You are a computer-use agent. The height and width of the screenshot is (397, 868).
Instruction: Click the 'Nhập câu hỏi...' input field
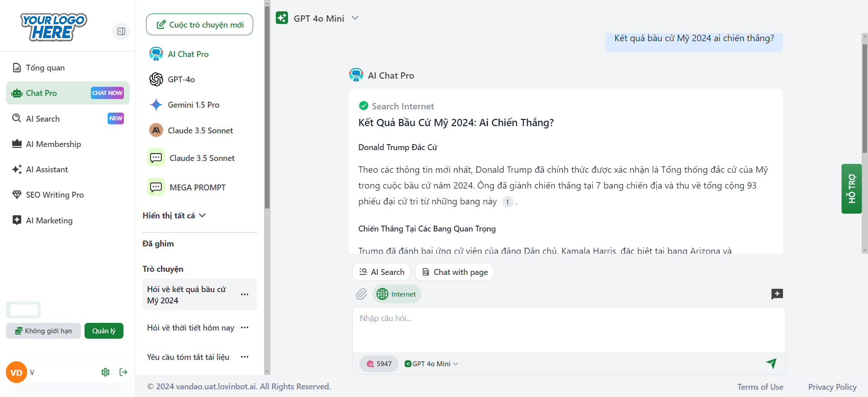[x=568, y=330]
